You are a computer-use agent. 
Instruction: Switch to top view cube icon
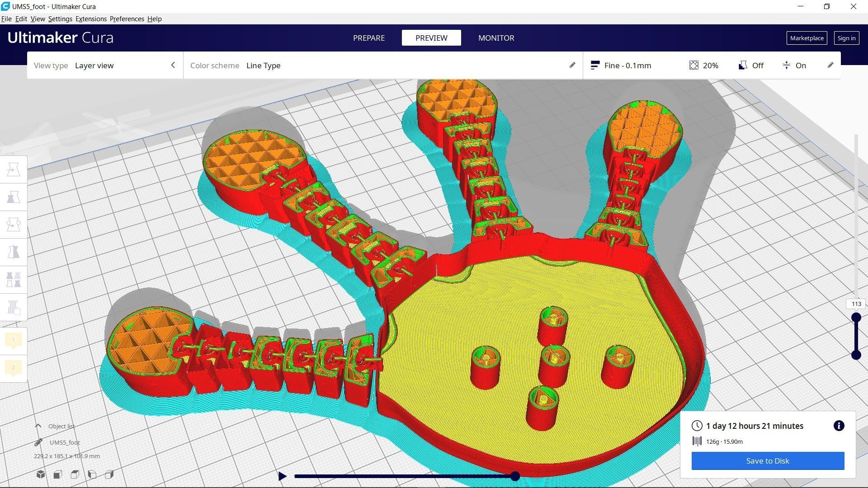tap(75, 474)
